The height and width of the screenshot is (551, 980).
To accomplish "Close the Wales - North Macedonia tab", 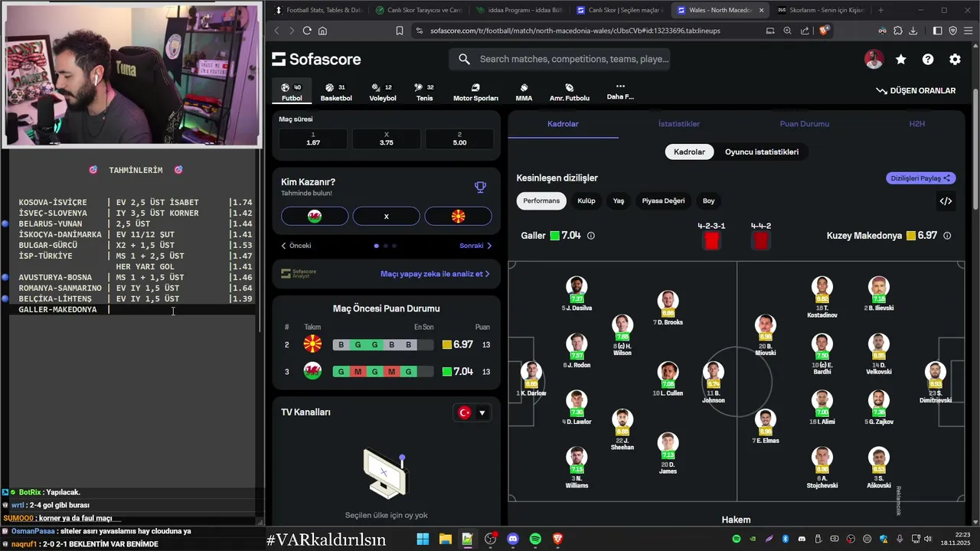I will [x=761, y=10].
